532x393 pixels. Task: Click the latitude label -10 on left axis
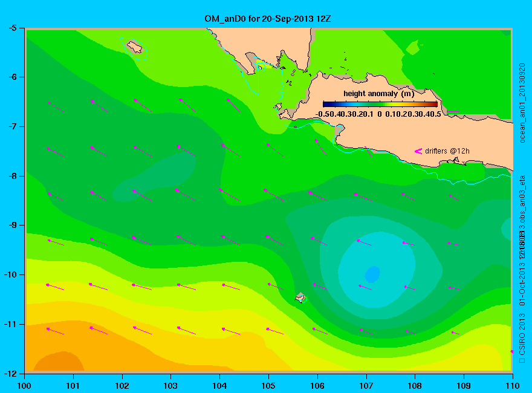tap(10, 274)
